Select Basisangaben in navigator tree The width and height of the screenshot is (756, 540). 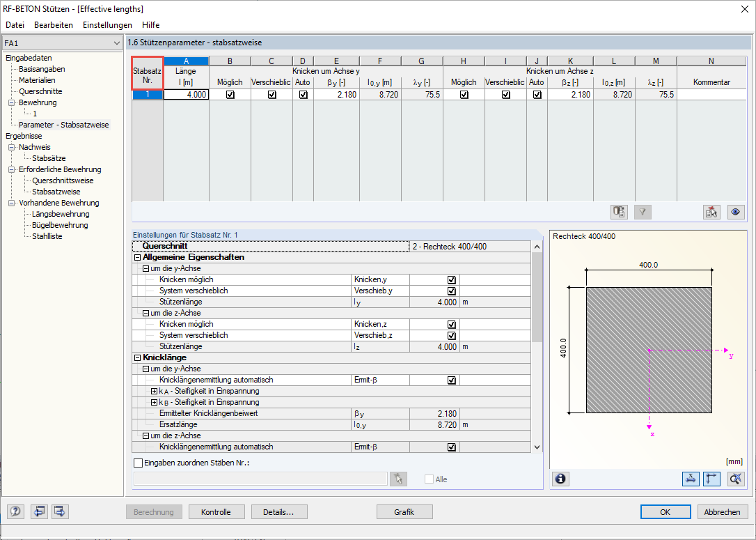point(42,69)
